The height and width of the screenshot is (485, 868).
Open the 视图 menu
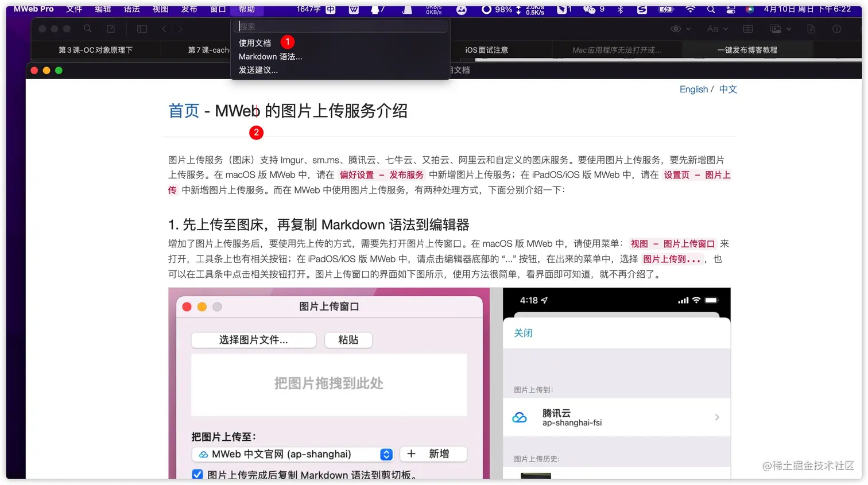click(x=160, y=9)
